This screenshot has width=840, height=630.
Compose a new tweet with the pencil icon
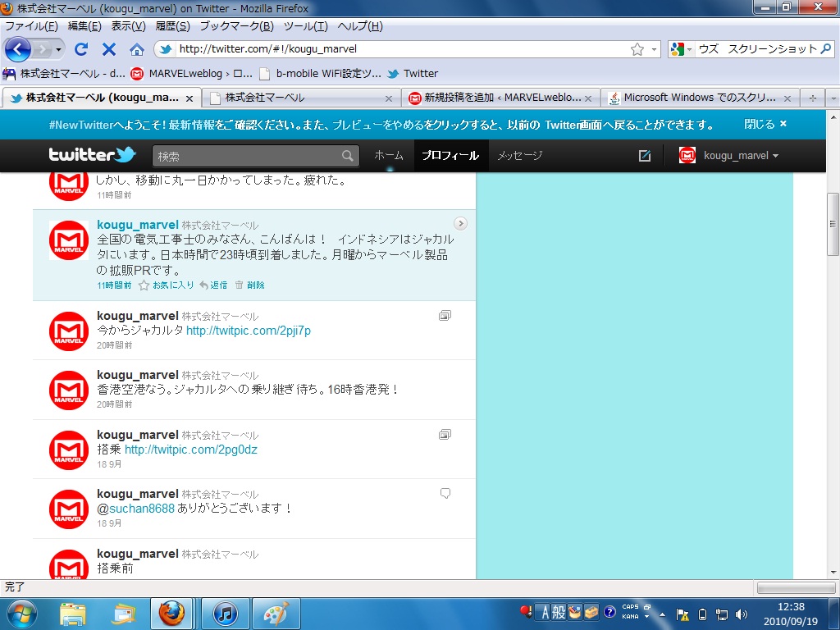[x=645, y=156]
